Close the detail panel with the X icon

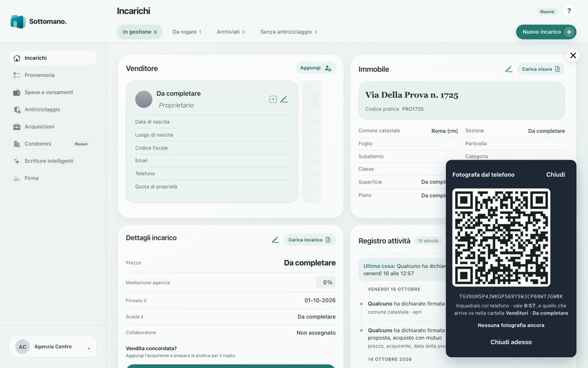[573, 55]
